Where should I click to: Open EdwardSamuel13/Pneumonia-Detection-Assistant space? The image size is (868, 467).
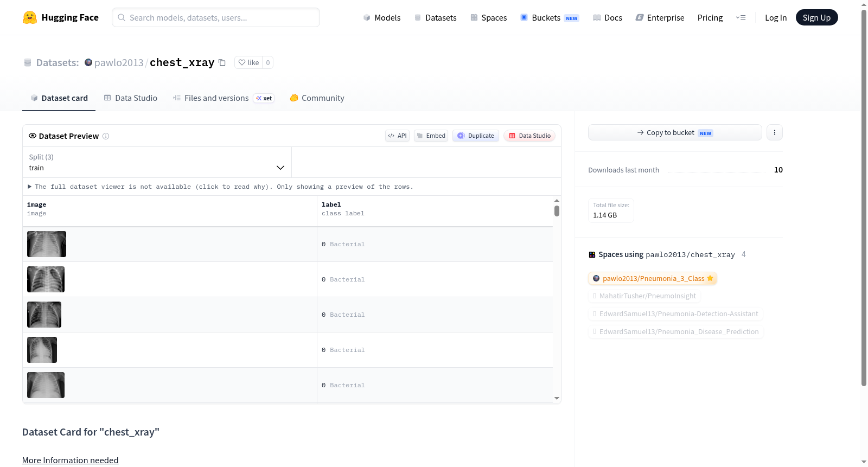coord(675,314)
